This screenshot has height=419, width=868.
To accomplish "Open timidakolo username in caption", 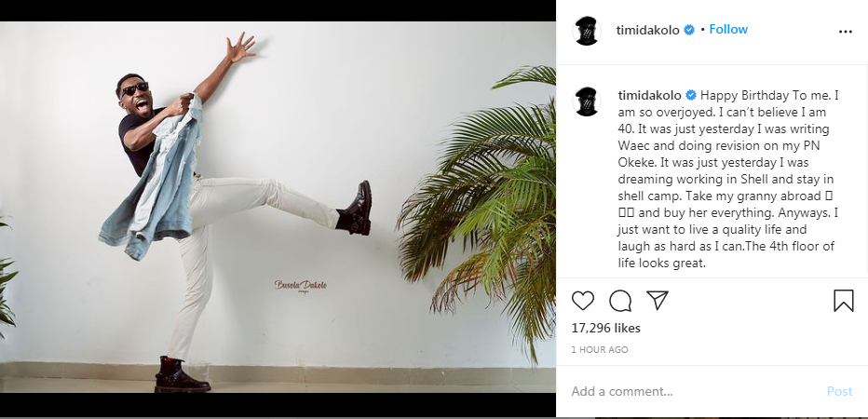I will (x=649, y=95).
